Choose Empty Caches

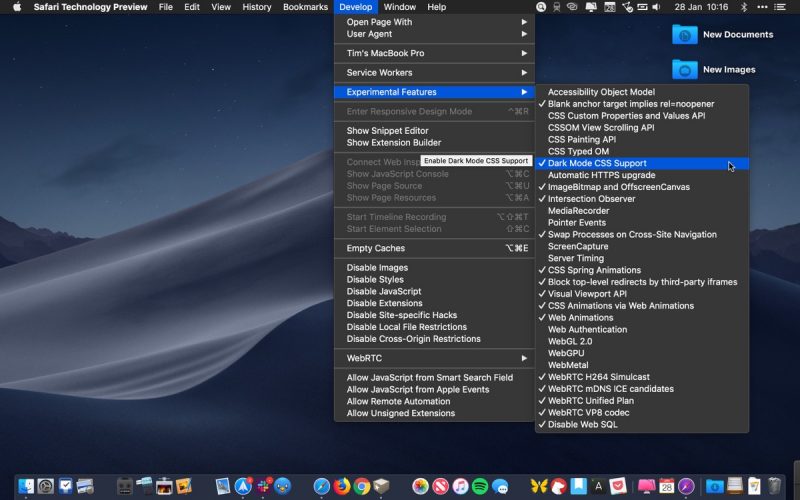point(376,248)
